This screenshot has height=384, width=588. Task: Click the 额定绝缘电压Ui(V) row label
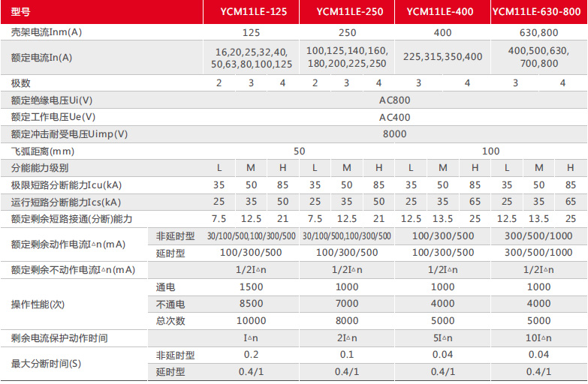click(52, 100)
